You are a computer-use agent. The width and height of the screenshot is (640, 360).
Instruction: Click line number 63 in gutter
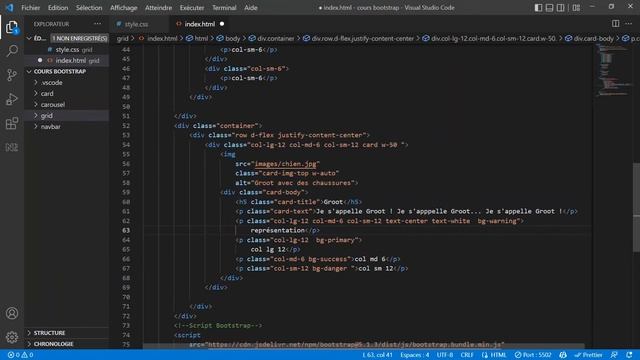point(126,230)
